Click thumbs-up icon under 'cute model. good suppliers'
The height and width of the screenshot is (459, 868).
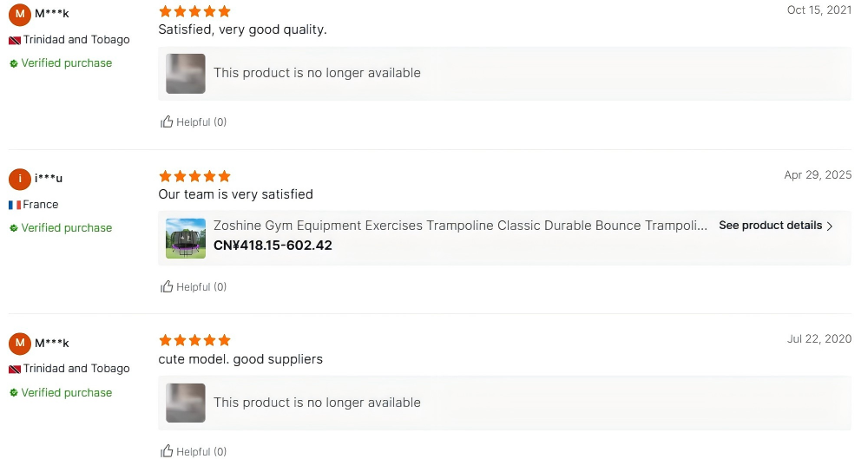(167, 451)
